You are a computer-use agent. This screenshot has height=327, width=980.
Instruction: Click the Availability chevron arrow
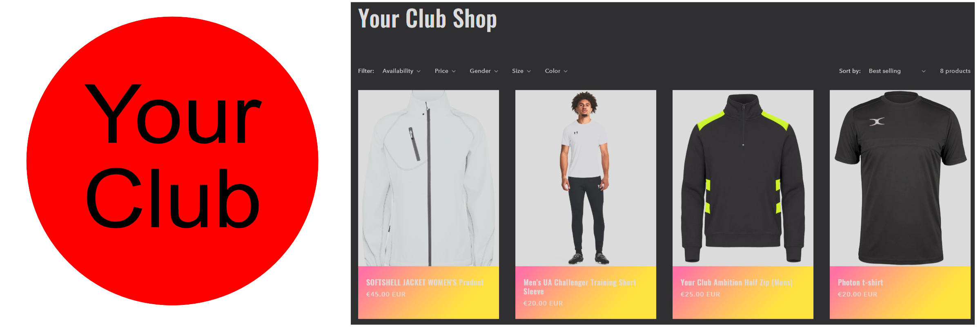[418, 71]
